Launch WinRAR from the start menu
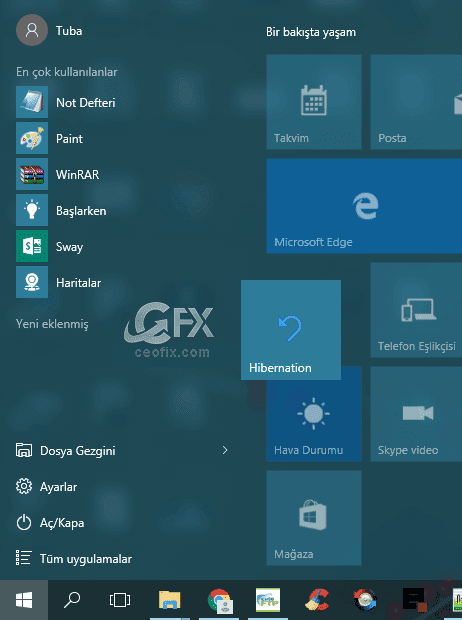462x620 pixels. [58, 174]
